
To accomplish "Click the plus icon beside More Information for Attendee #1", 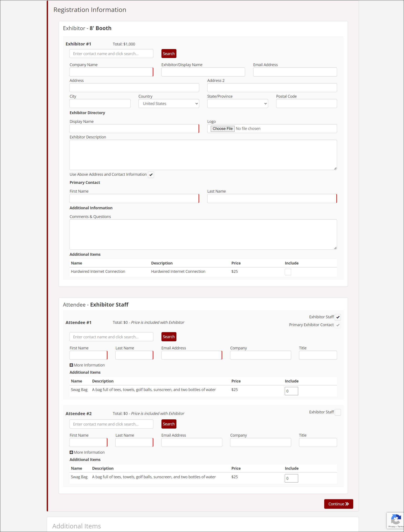I will 71,365.
